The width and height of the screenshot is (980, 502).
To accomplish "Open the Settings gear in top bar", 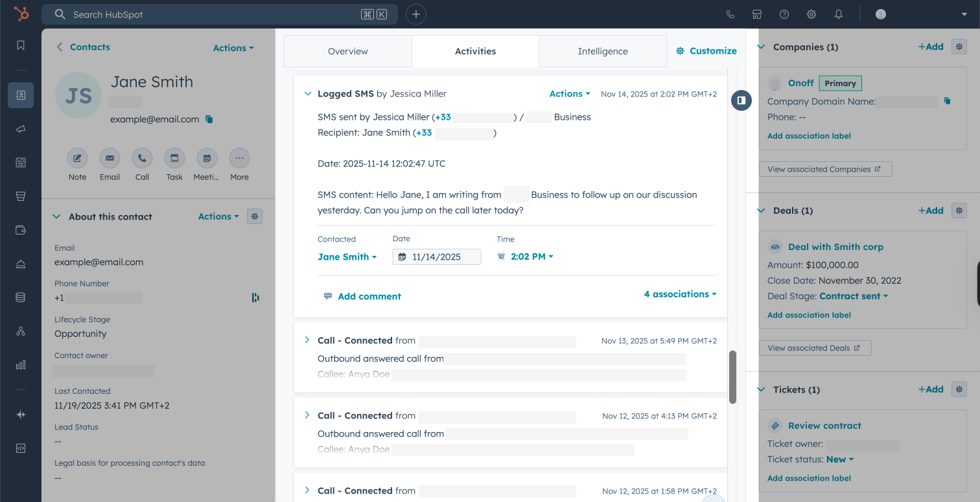I will 811,14.
